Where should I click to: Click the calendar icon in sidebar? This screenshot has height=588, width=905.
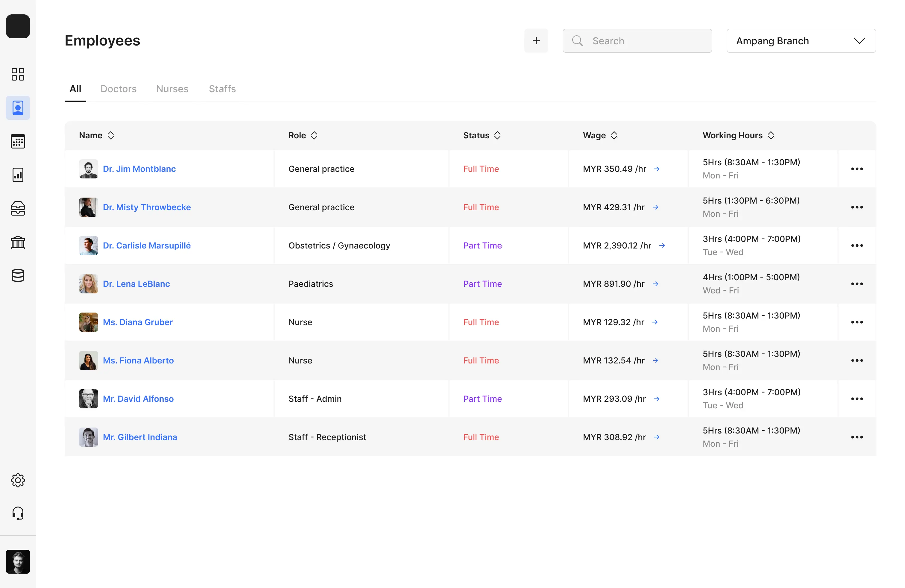point(18,142)
